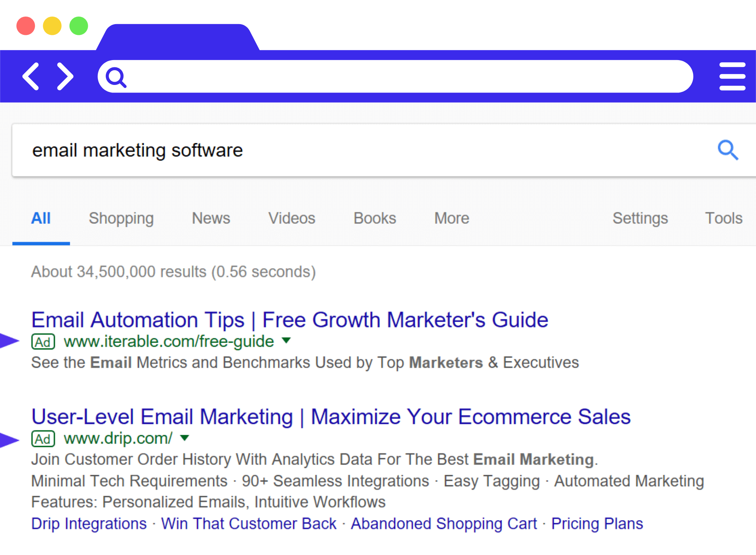756x555 pixels.
Task: Follow the Abandoned Shopping Cart sitelink
Action: (444, 524)
